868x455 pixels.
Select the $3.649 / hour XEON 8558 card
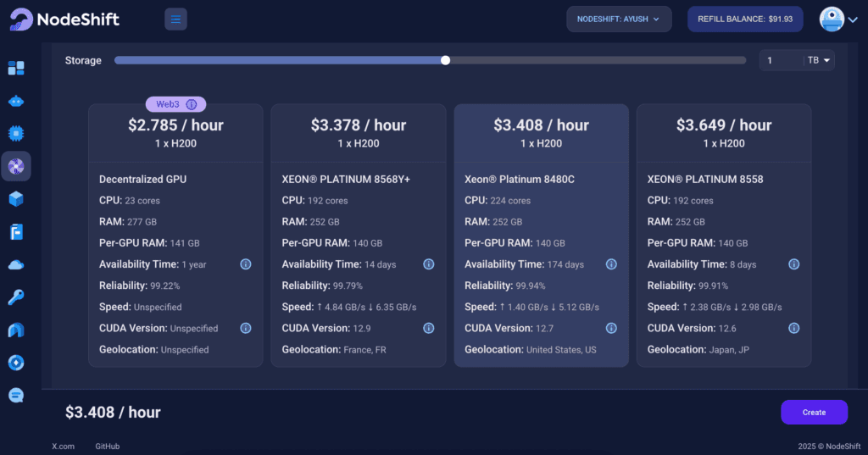point(723,236)
